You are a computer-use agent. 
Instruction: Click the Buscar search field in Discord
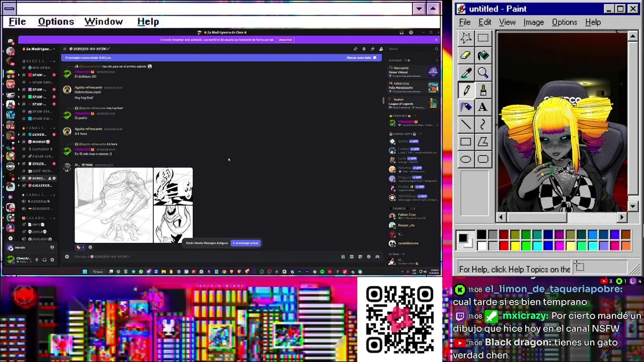coord(413,49)
